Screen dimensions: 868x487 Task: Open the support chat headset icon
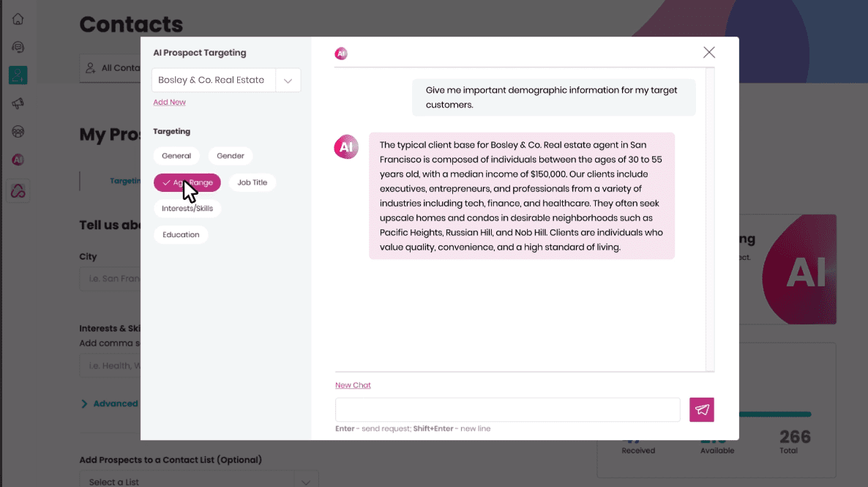pos(18,48)
